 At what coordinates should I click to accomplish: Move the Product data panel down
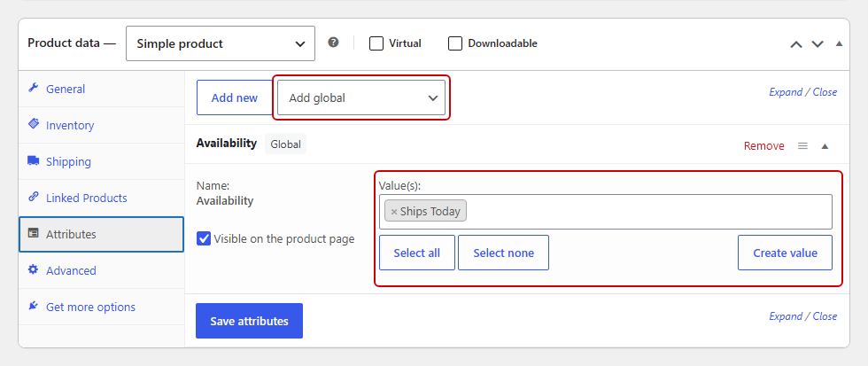click(818, 44)
